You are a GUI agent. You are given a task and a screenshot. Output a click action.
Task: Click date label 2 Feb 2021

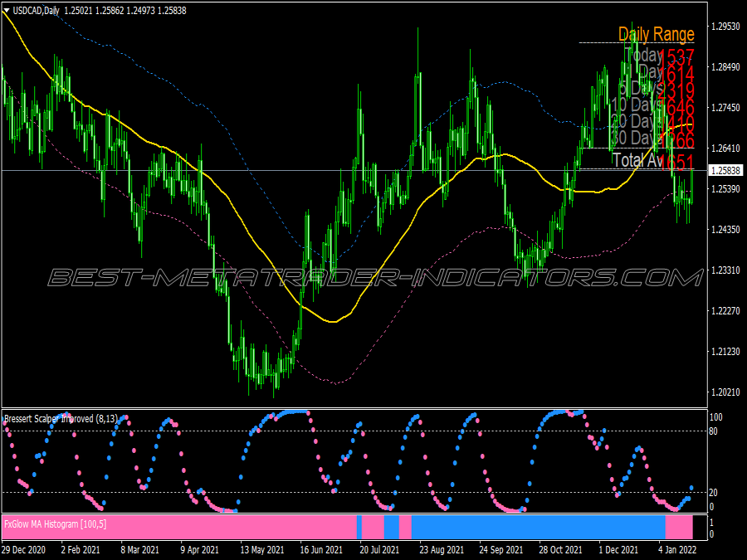point(81,549)
